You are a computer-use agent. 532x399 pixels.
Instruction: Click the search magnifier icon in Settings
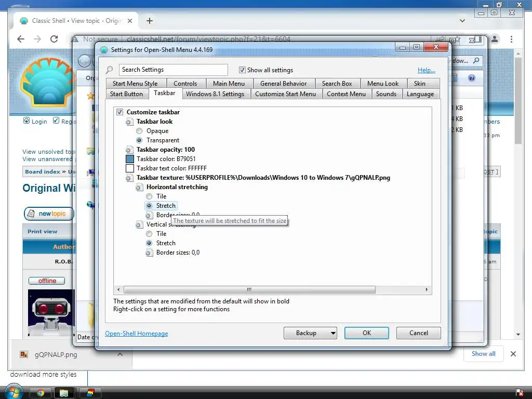click(x=109, y=70)
